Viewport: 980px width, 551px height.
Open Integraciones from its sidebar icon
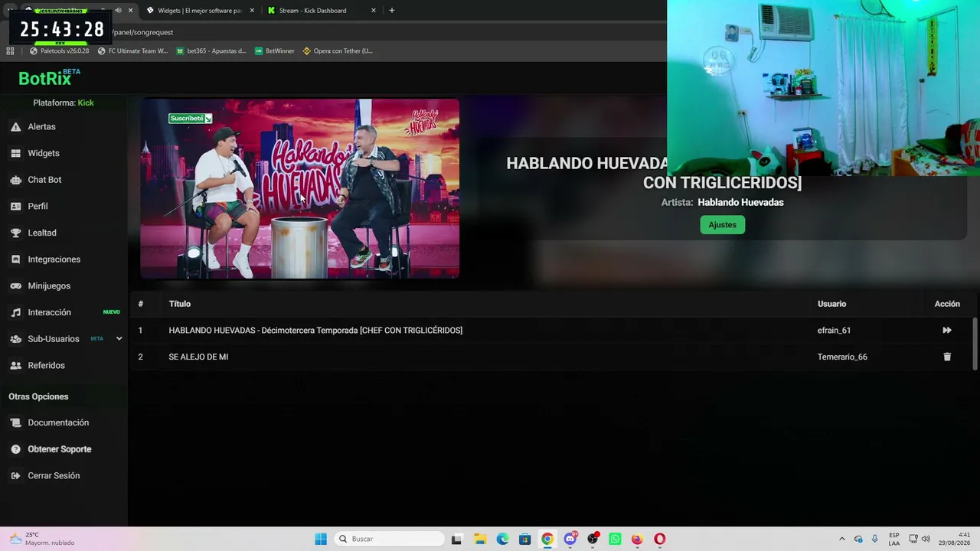pos(15,259)
